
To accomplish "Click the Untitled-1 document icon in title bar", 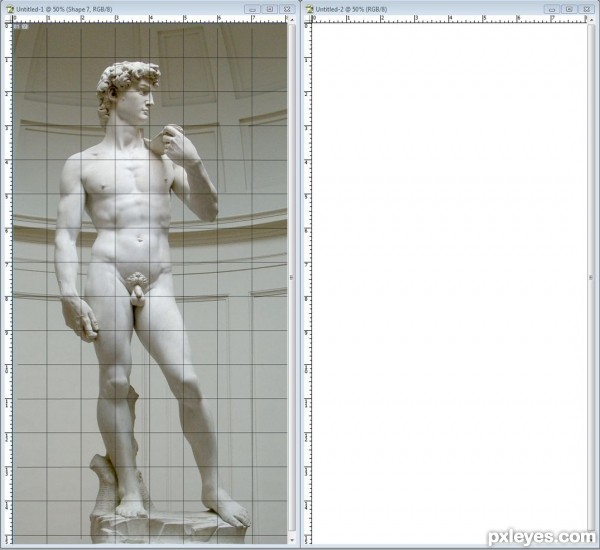I will (x=10, y=9).
